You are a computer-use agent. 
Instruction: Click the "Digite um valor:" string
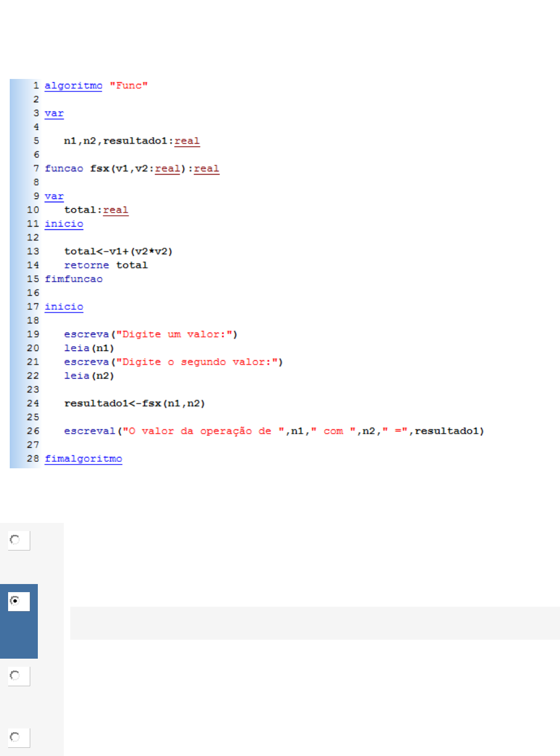[x=177, y=334]
